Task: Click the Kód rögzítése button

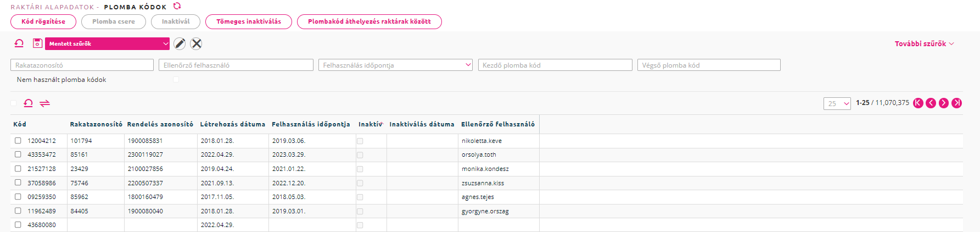Action: (43, 21)
